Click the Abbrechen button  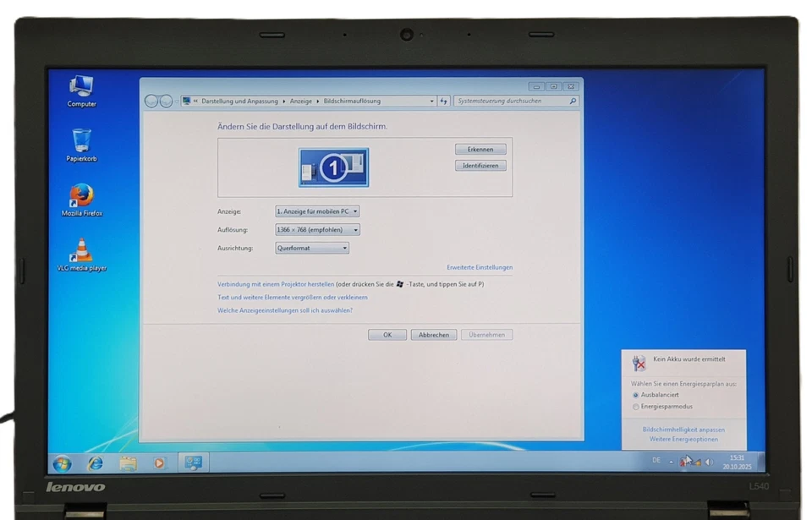(x=434, y=335)
